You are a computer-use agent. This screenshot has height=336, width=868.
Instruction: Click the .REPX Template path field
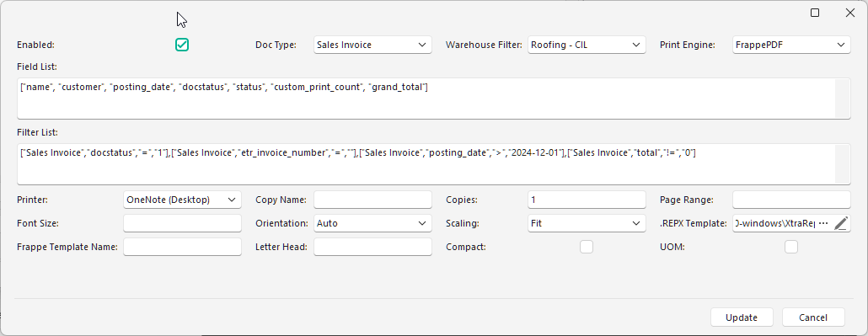[x=774, y=224]
